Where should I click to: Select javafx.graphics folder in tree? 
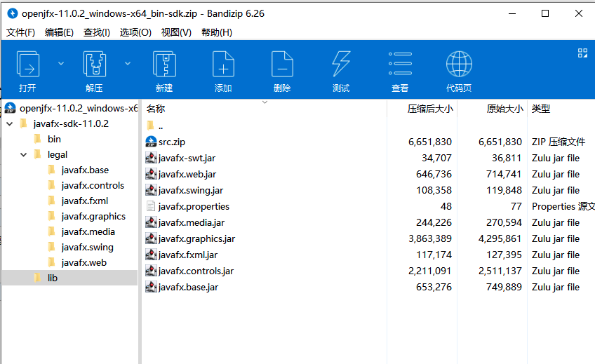(x=93, y=217)
